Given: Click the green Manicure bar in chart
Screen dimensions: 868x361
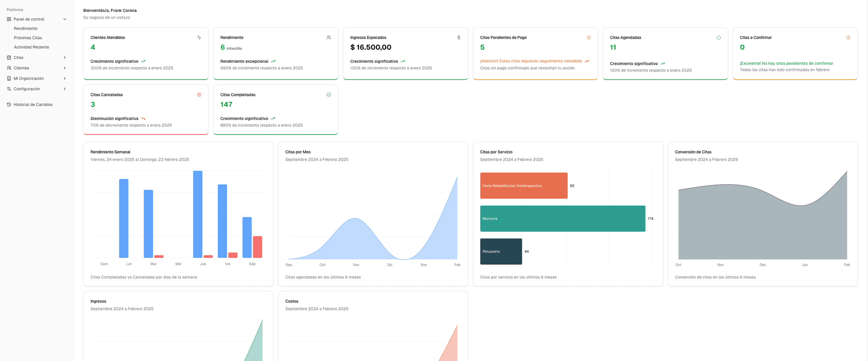Looking at the screenshot, I should (x=562, y=219).
